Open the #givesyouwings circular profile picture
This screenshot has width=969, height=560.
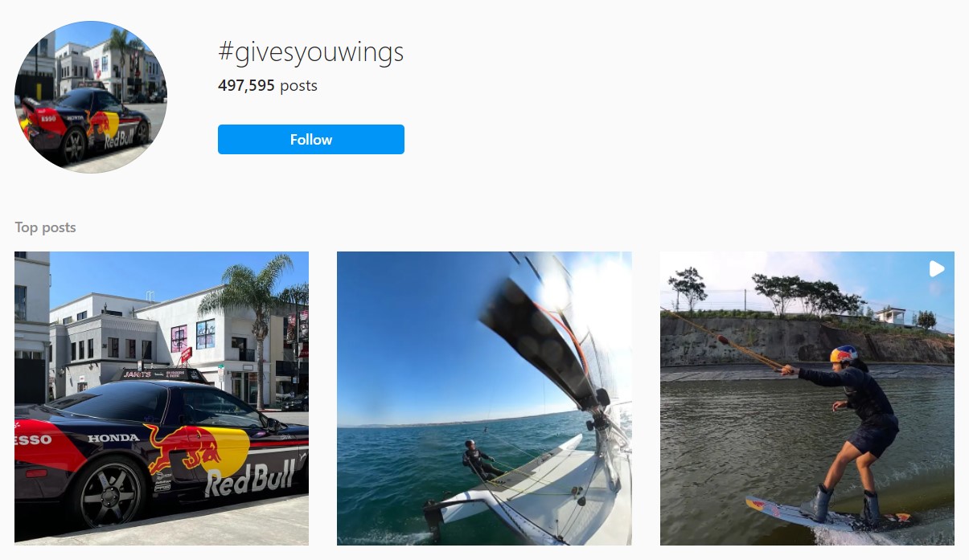(91, 97)
